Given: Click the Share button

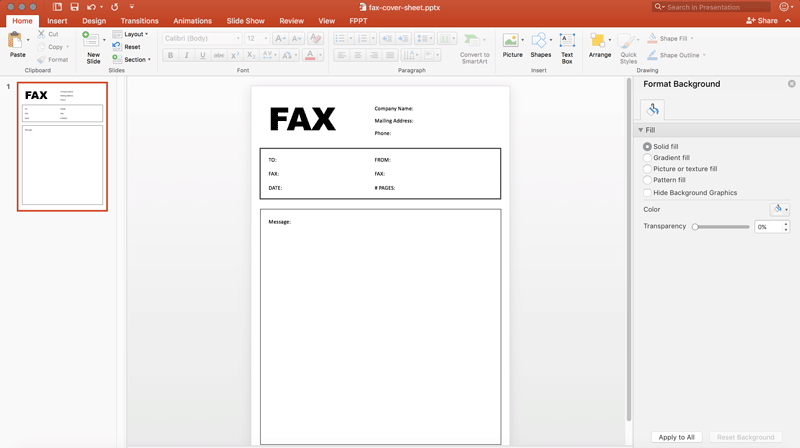Looking at the screenshot, I should pyautogui.click(x=762, y=21).
